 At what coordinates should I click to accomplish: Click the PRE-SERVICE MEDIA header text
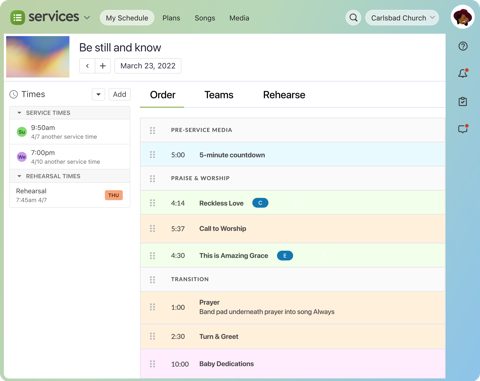click(x=201, y=130)
